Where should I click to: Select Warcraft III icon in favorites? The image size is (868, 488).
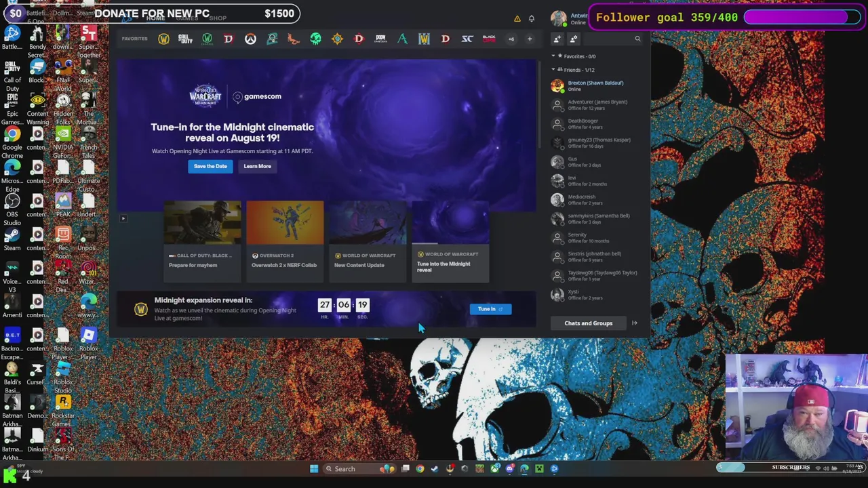pos(424,39)
